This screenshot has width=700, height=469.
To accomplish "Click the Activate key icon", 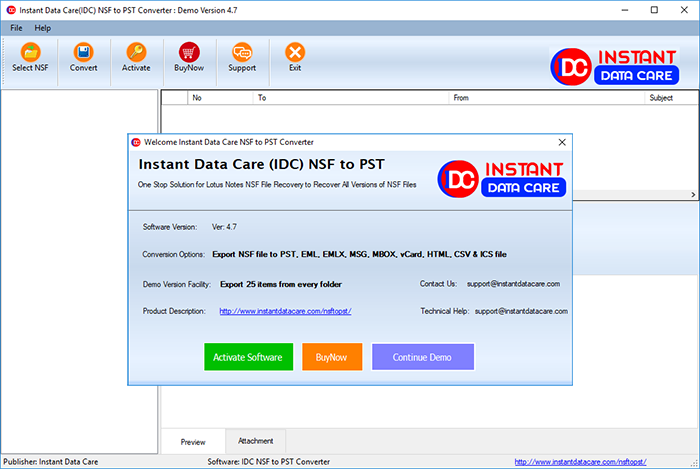I will point(136,54).
